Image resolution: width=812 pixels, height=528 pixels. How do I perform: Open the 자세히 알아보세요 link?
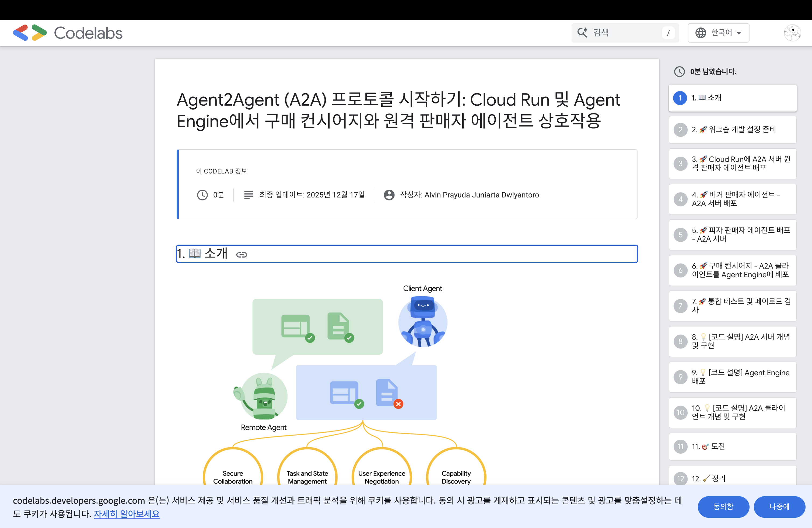click(x=127, y=514)
